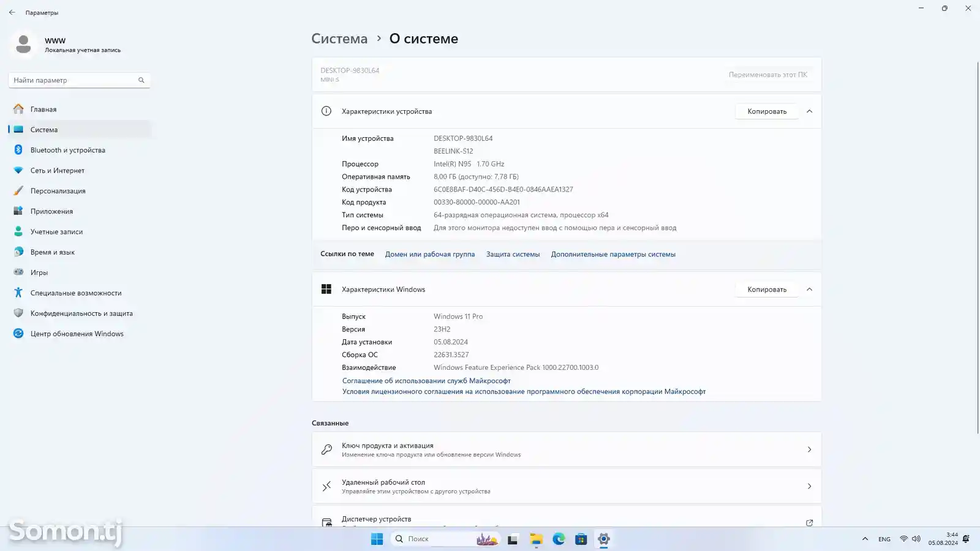This screenshot has width=980, height=551.
Task: Open Условия лицензионного соглашения link
Action: click(x=524, y=391)
